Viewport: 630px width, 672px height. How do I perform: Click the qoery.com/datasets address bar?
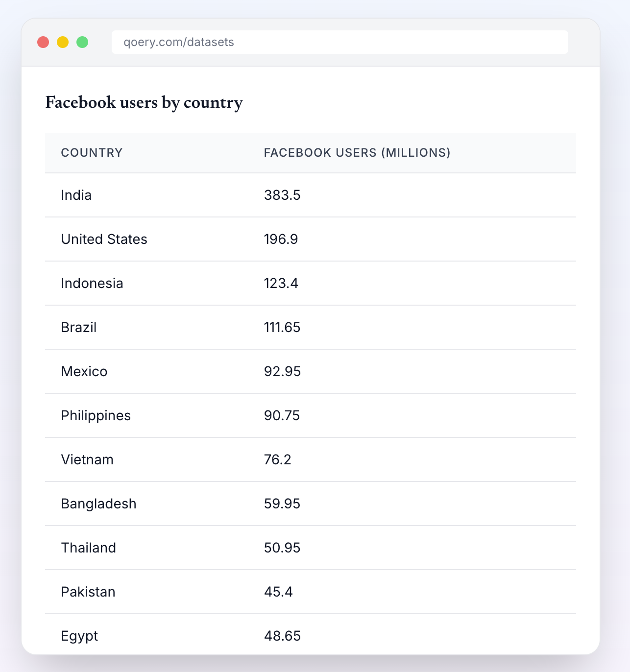pyautogui.click(x=340, y=42)
